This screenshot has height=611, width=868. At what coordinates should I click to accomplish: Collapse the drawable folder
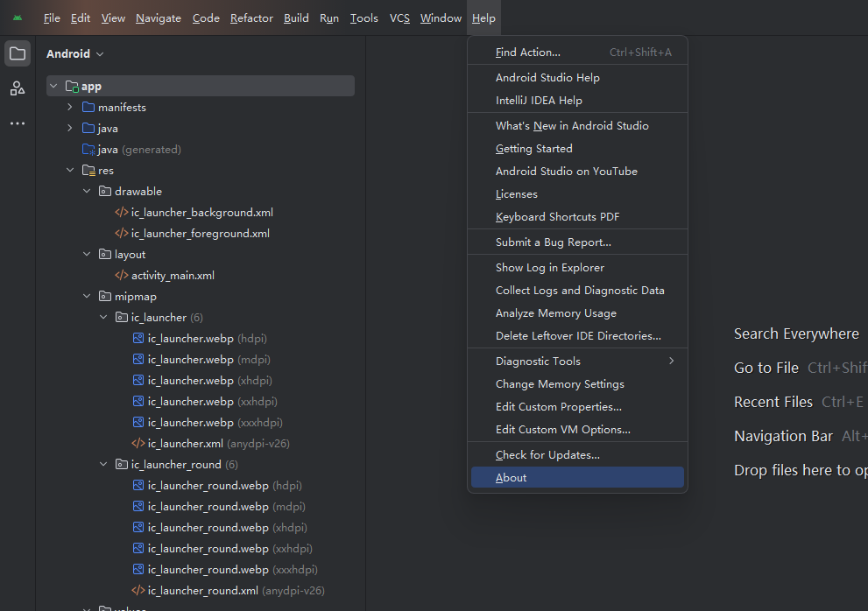point(87,191)
